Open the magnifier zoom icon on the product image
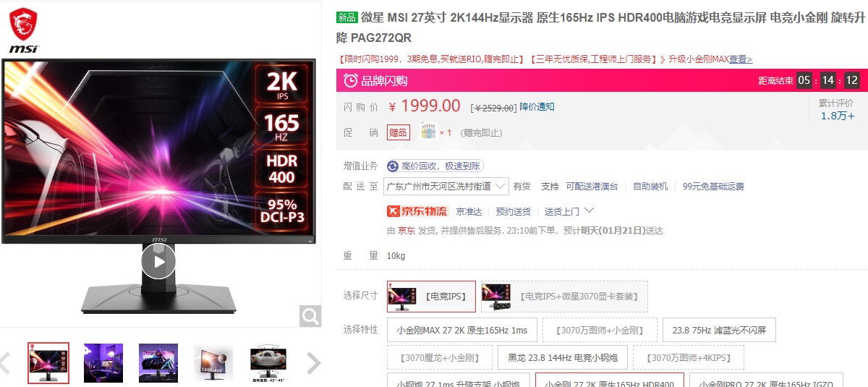This screenshot has width=868, height=387. [310, 315]
